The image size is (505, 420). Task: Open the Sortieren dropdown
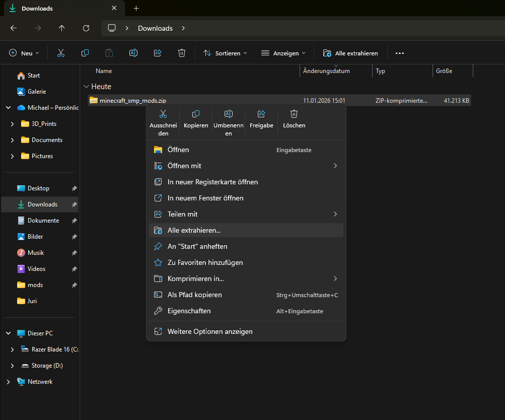click(225, 53)
